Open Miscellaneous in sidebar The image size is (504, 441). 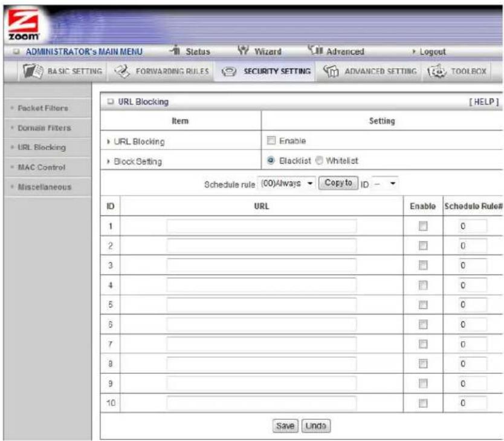pos(44,187)
